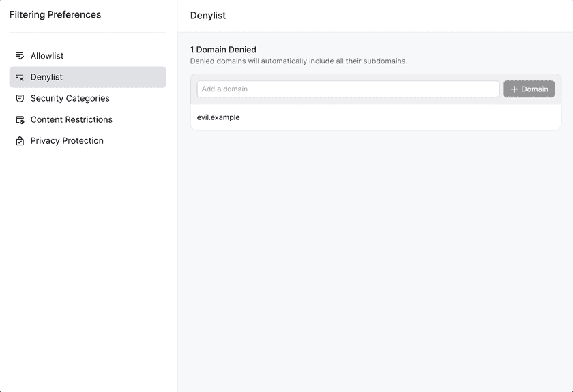Select the evil.example denied domain entry

[x=376, y=117]
